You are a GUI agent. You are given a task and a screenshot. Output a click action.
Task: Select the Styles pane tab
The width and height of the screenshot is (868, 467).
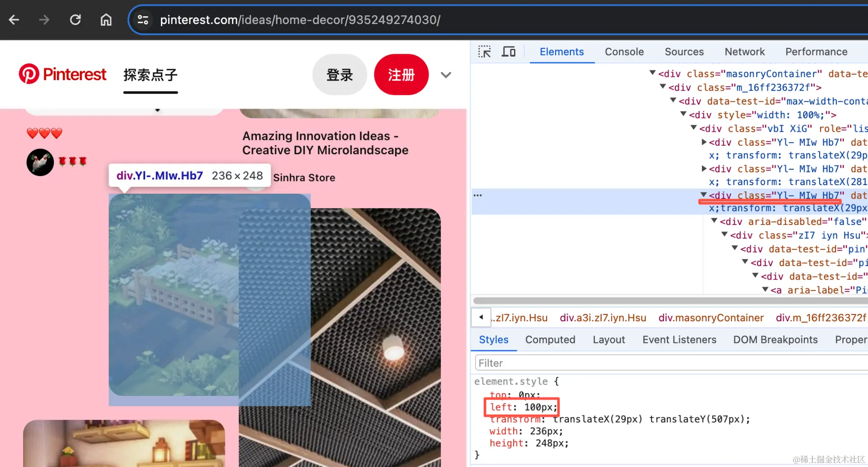pyautogui.click(x=494, y=340)
